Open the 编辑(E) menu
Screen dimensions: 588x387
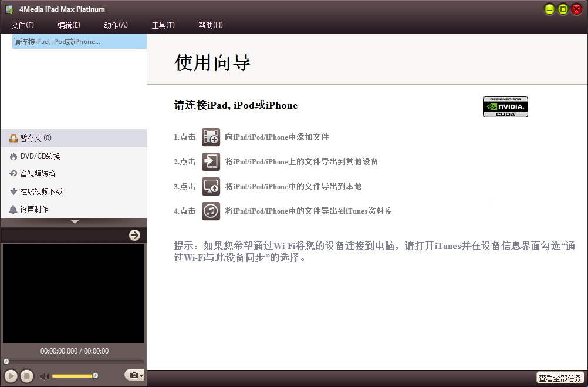[69, 25]
